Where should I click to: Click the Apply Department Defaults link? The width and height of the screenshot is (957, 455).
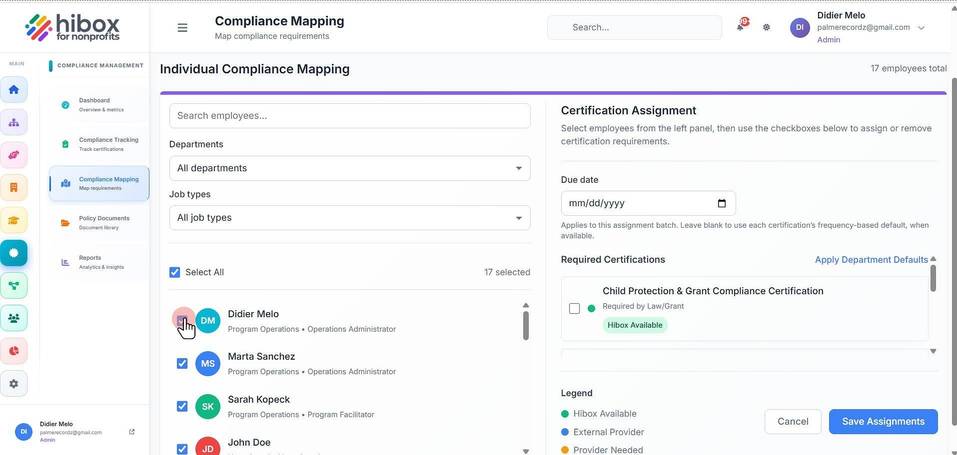click(x=871, y=260)
